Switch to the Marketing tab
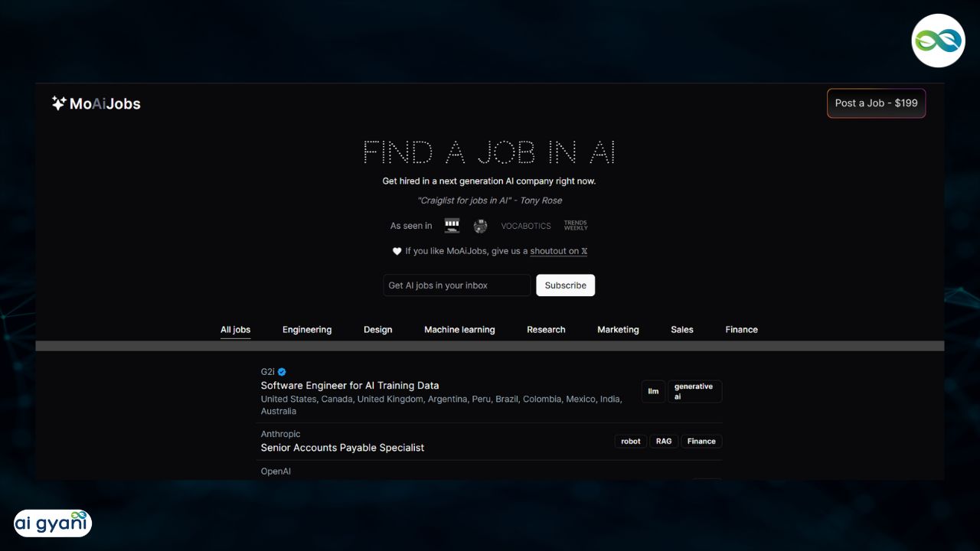 point(618,330)
